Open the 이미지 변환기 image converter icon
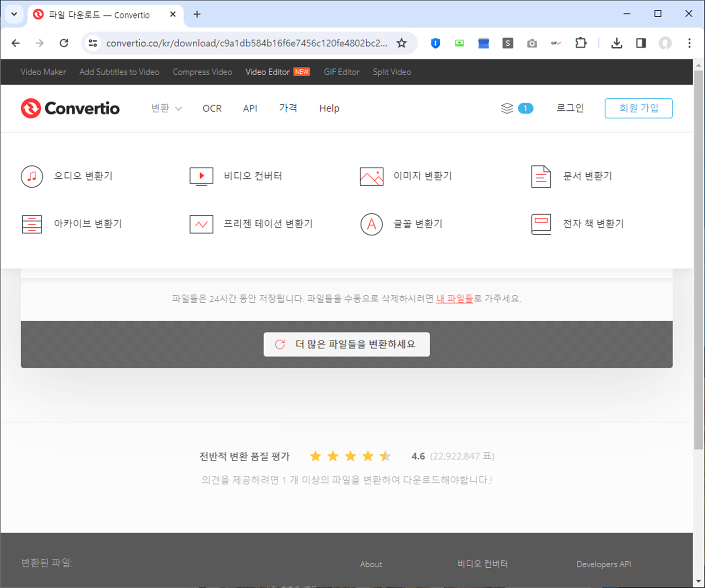Screen dimensions: 705x588 pyautogui.click(x=371, y=176)
